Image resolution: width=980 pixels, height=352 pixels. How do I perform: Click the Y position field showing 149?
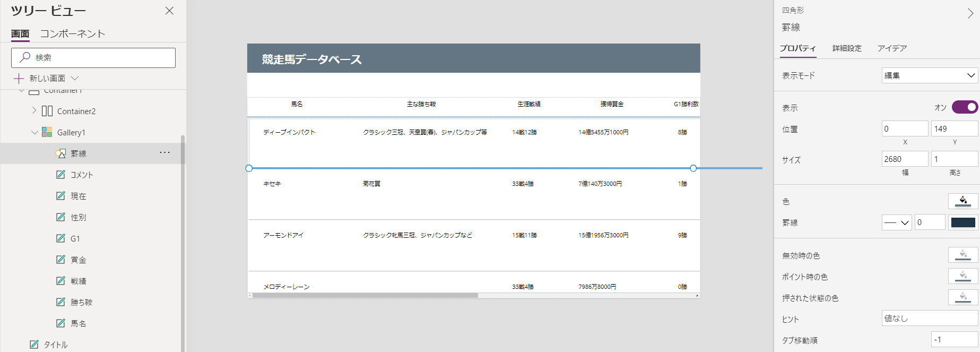click(x=954, y=128)
